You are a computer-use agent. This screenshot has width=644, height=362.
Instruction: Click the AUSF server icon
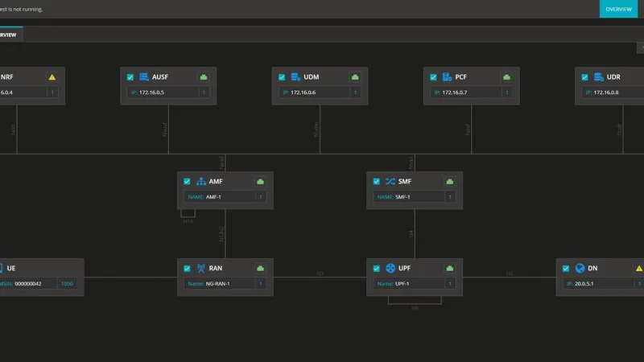pyautogui.click(x=144, y=76)
